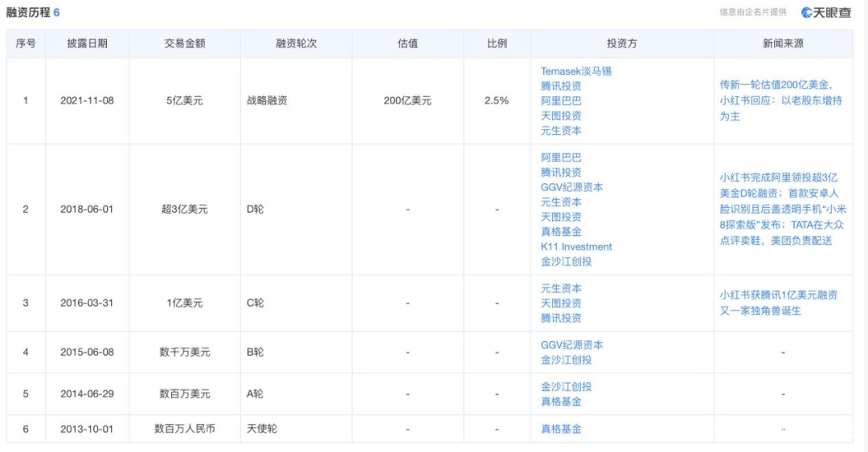
Task: Open 元生资本 link in D轮 row
Action: [561, 202]
